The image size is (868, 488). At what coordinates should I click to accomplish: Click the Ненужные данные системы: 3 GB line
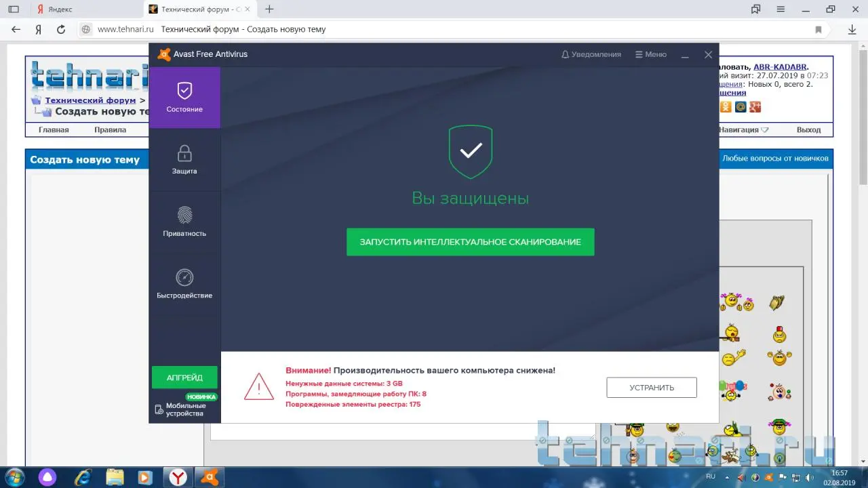pyautogui.click(x=344, y=383)
